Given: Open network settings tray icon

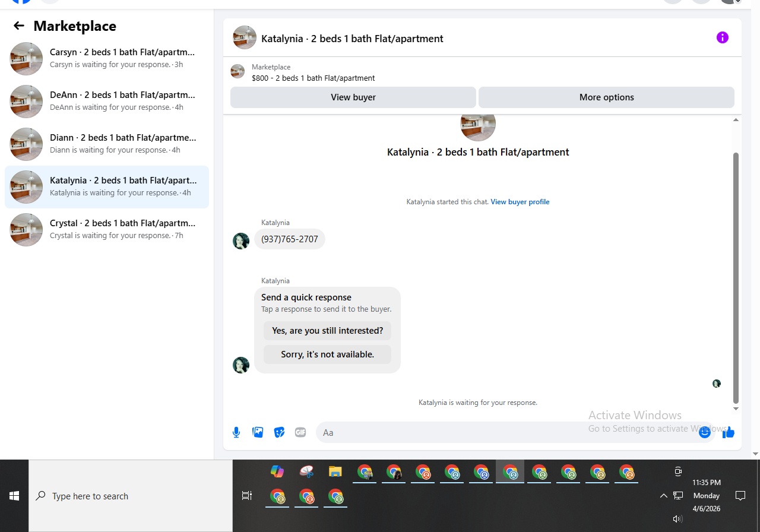Looking at the screenshot, I should point(678,495).
